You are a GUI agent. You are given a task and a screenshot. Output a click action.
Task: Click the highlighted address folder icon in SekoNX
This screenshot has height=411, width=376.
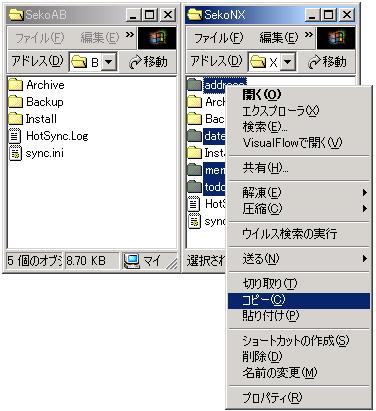(x=194, y=85)
